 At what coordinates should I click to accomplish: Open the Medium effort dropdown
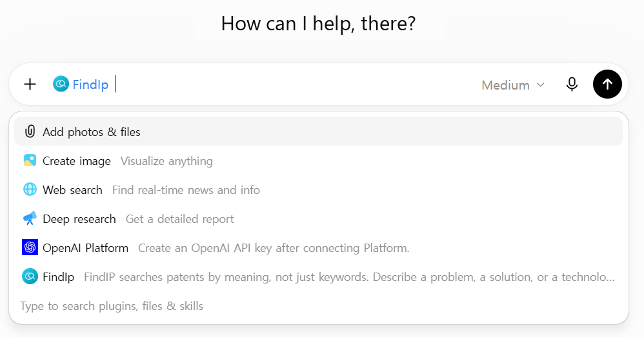513,85
